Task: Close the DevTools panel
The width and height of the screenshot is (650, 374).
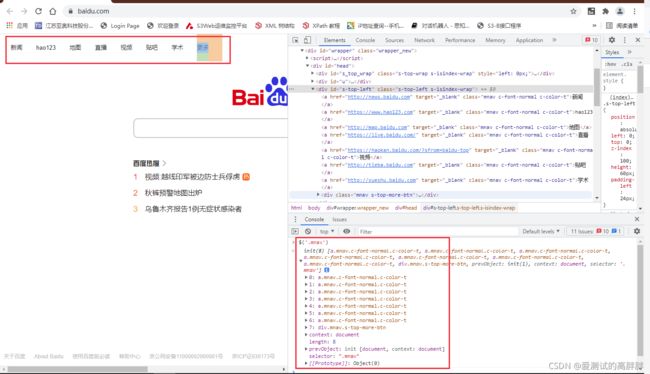Action: pos(638,40)
